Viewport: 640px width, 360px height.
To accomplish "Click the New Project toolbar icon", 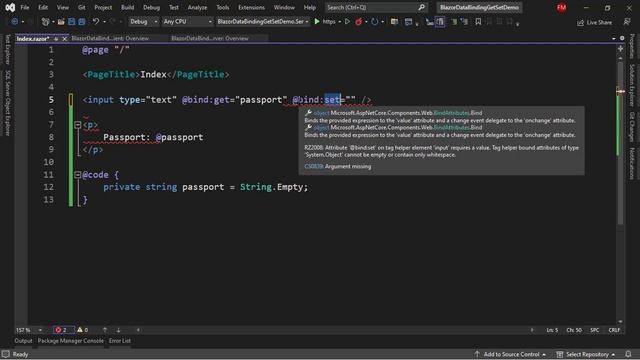I will tap(45, 22).
